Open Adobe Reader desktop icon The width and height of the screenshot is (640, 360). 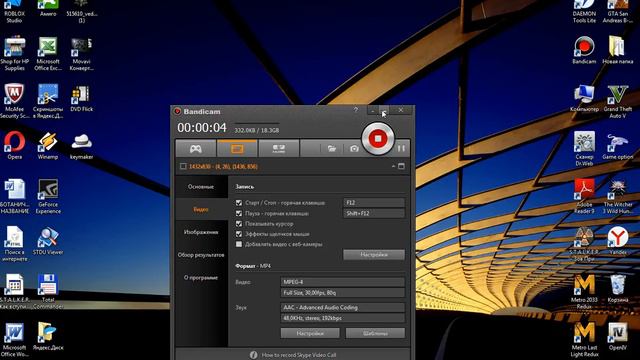click(x=584, y=196)
